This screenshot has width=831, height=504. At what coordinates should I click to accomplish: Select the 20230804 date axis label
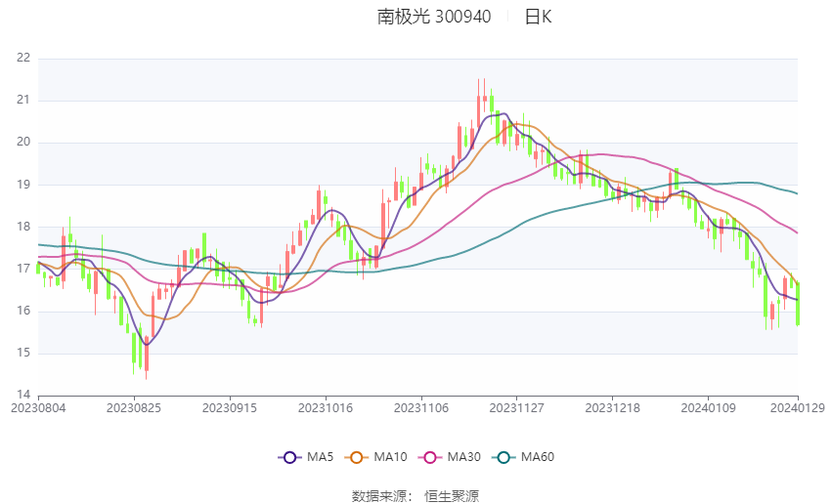click(x=38, y=408)
